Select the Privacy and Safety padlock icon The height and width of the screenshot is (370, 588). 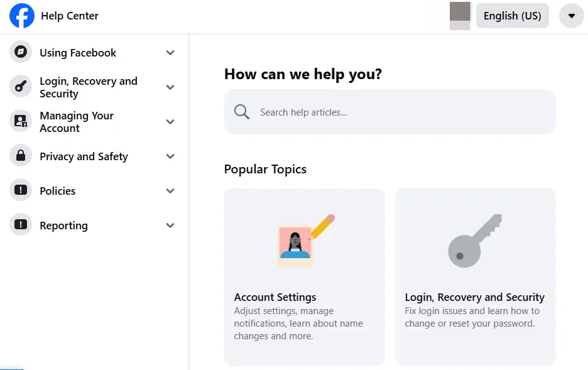[x=20, y=156]
